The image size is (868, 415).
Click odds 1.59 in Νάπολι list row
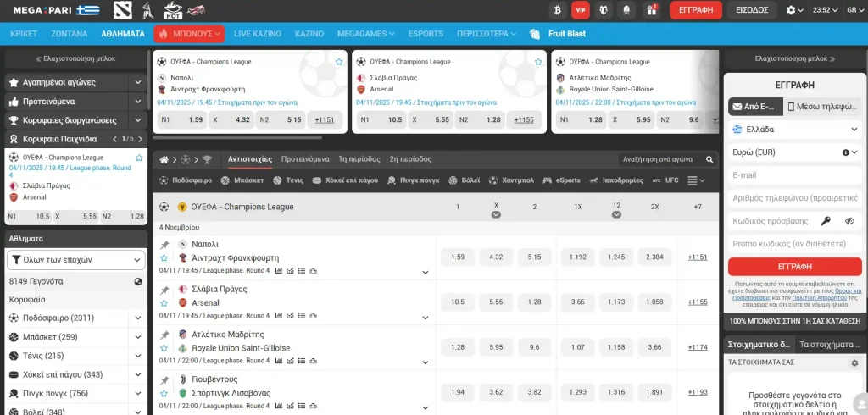coord(458,257)
